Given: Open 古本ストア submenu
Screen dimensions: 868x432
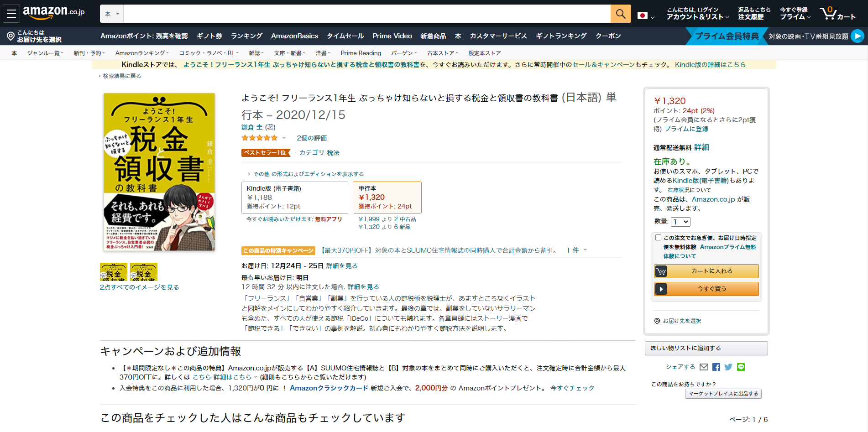Looking at the screenshot, I should pyautogui.click(x=443, y=53).
